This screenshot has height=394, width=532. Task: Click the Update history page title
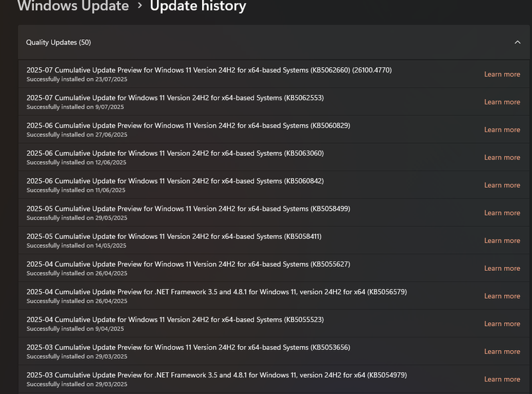click(198, 7)
